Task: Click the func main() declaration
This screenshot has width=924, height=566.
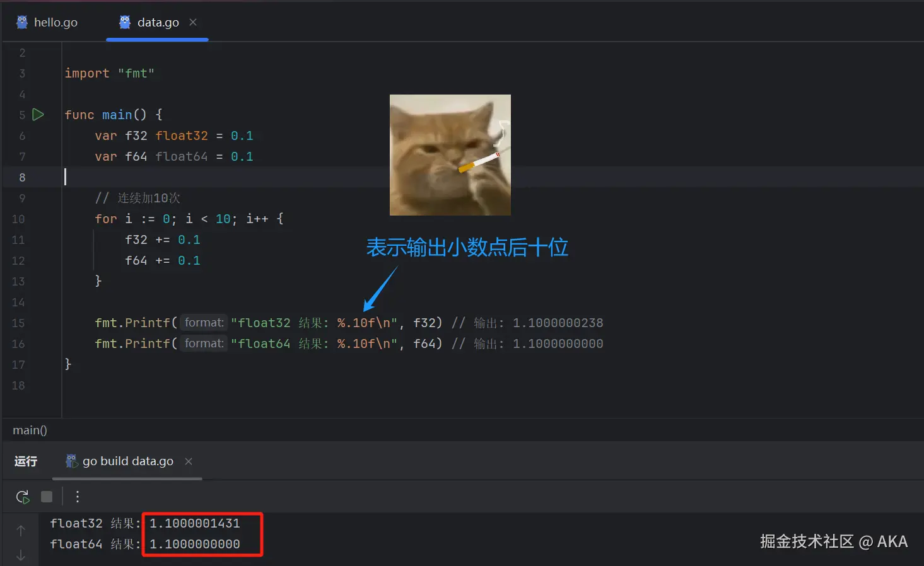Action: pos(114,115)
